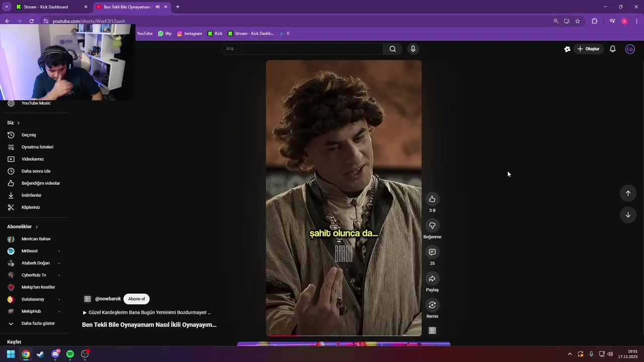Open the Wp bookmark
This screenshot has width=644, height=362.
(165, 34)
